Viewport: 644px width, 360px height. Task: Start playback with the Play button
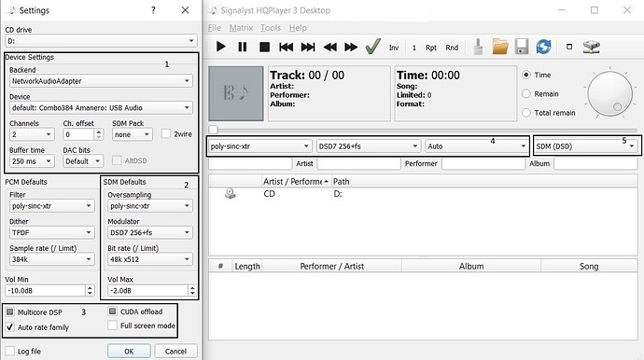tap(220, 47)
